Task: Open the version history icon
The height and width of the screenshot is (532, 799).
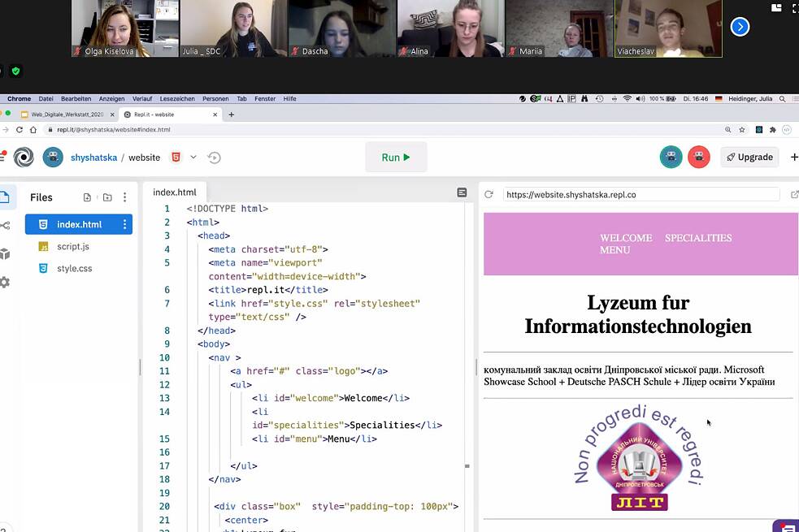Action: pyautogui.click(x=214, y=158)
